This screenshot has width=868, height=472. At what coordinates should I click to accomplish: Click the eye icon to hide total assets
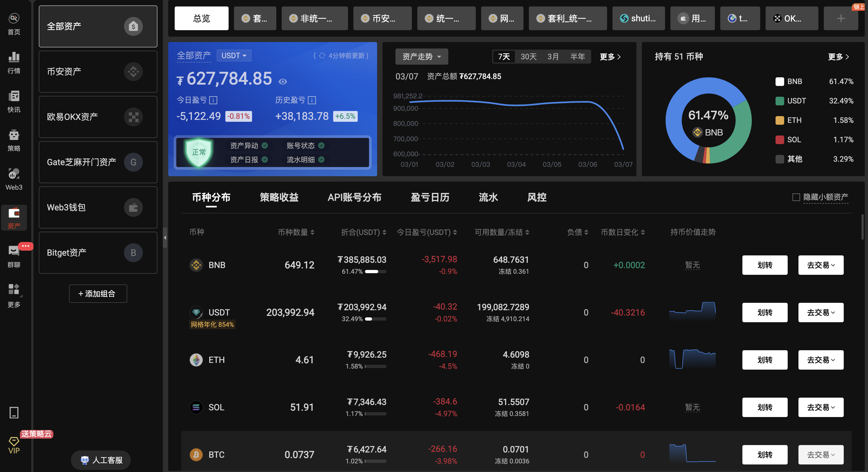pos(283,81)
